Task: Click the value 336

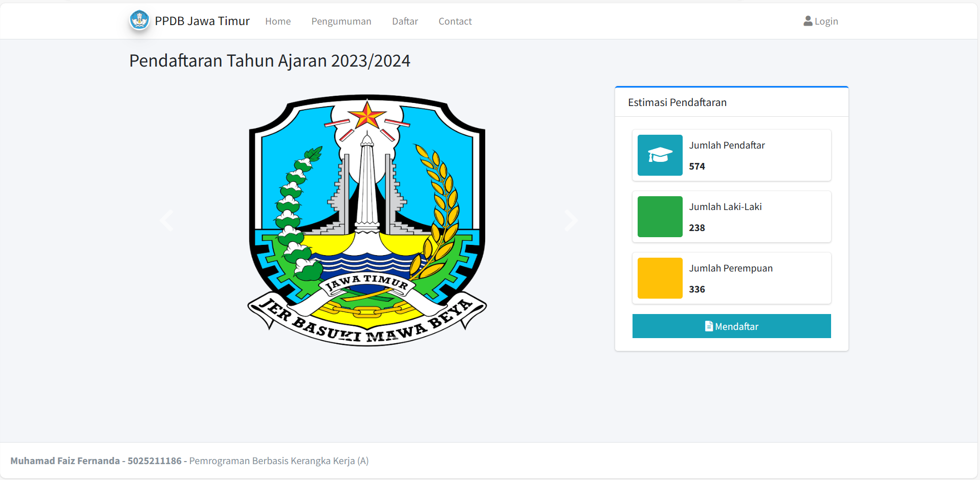Action: click(697, 289)
